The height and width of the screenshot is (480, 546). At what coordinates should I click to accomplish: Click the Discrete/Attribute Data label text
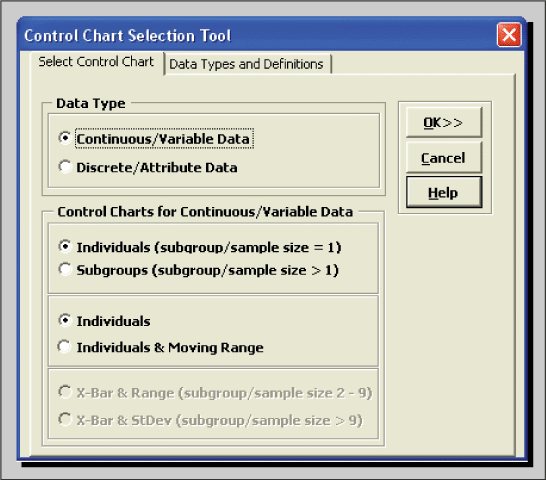click(x=157, y=168)
